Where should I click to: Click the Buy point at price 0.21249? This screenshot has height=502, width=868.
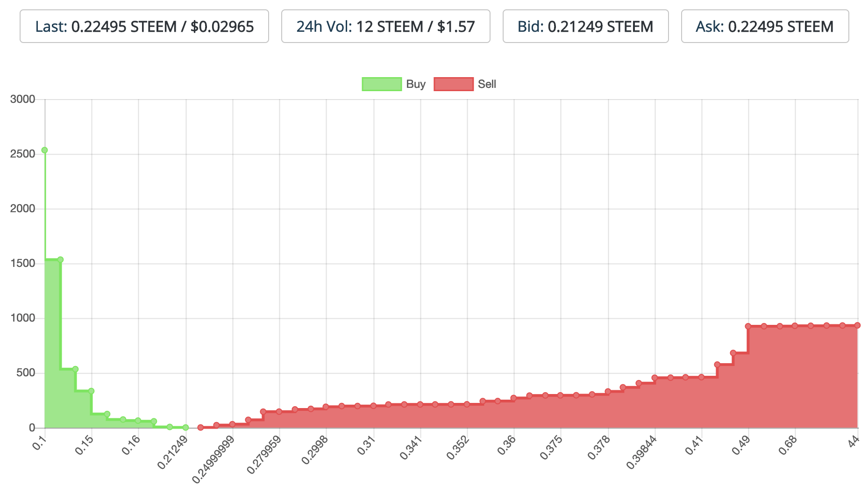tap(185, 427)
